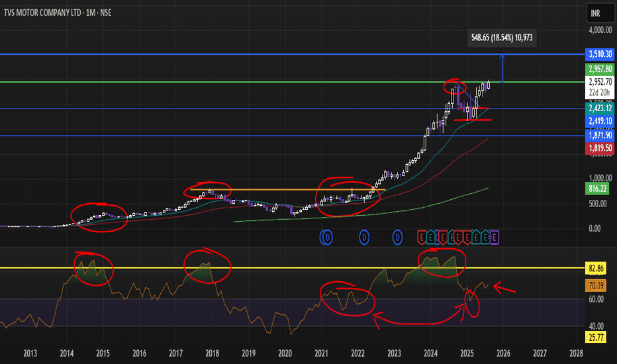This screenshot has width=617, height=364.
Task: Click the dividend marker below 2021
Action: point(326,238)
